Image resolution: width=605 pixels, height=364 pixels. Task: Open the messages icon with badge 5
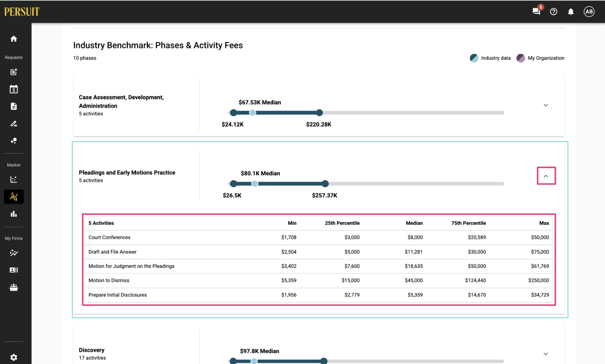[x=537, y=11]
